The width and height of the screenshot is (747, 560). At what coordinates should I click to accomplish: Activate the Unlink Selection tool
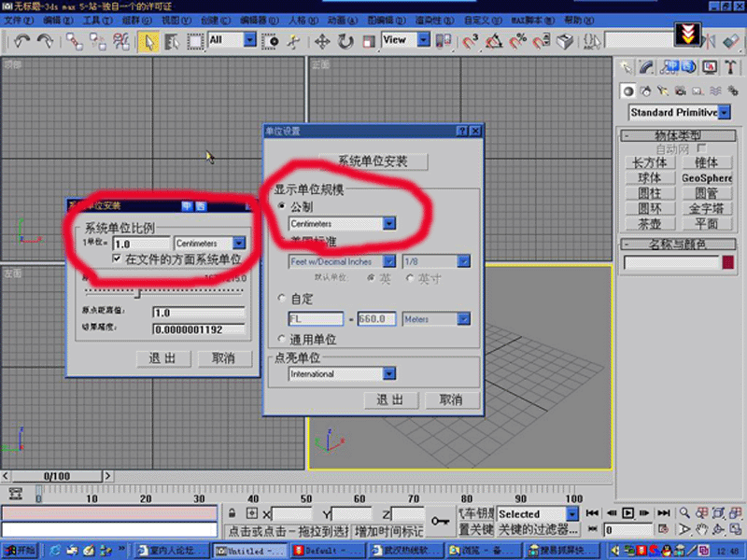pos(98,41)
